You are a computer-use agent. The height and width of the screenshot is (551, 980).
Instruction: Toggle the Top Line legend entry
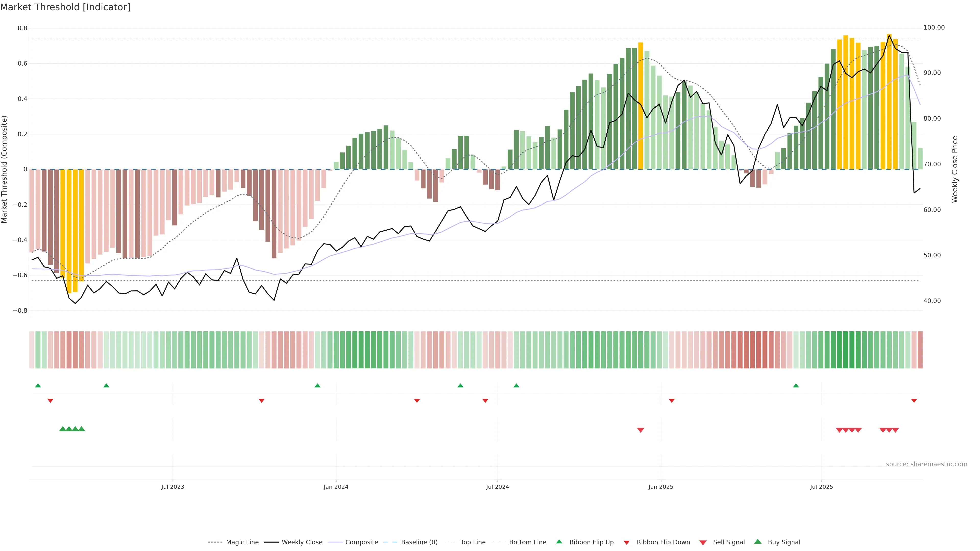tap(473, 542)
